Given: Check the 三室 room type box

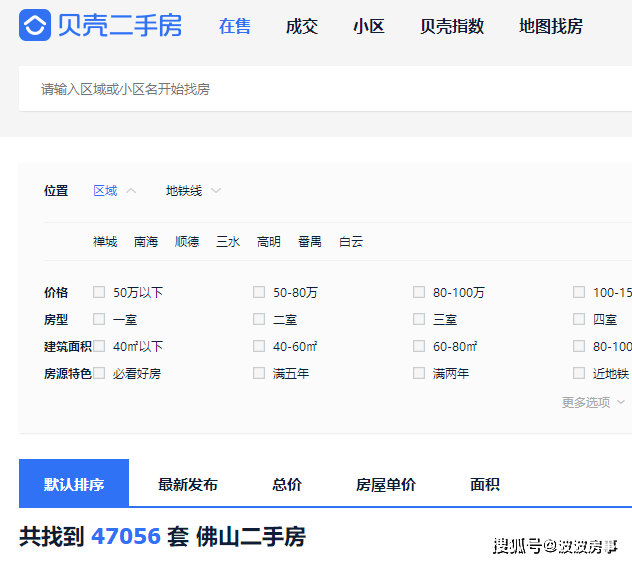Looking at the screenshot, I should [419, 319].
